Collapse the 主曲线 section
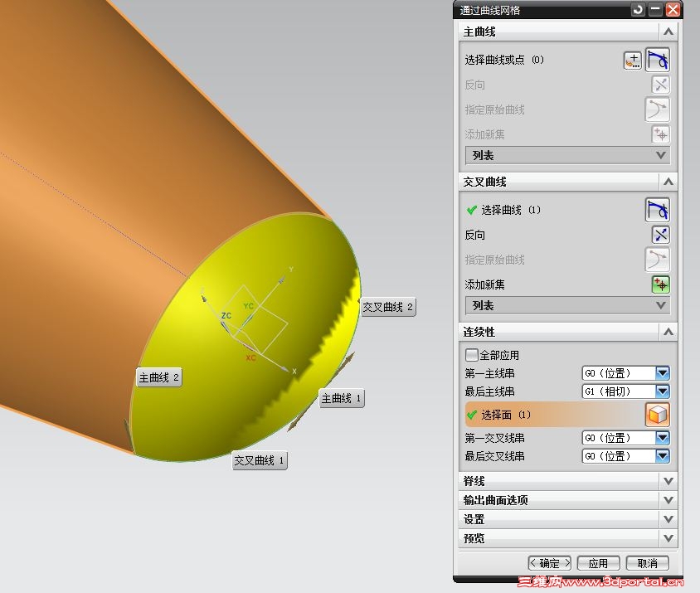700x593 pixels. pyautogui.click(x=668, y=32)
